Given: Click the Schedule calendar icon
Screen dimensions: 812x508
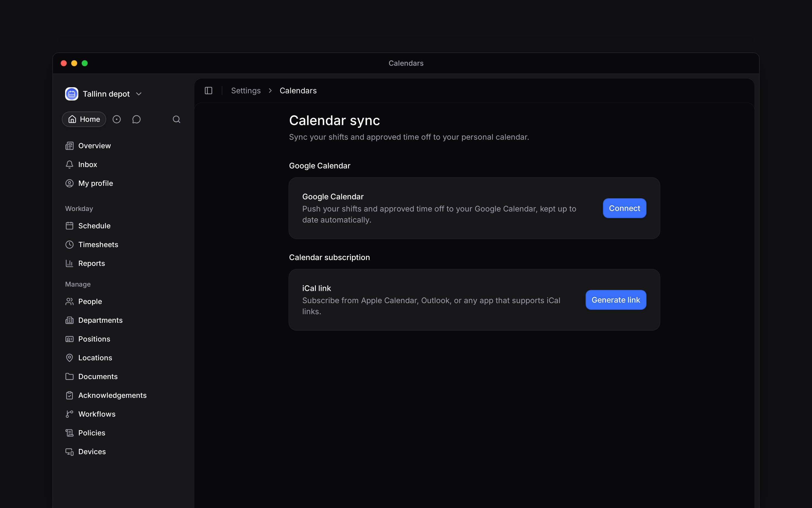Looking at the screenshot, I should point(70,226).
